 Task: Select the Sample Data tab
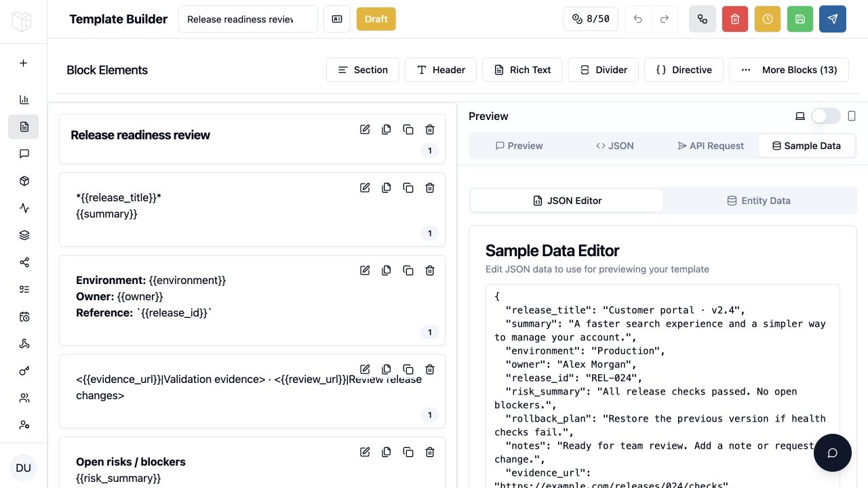806,146
